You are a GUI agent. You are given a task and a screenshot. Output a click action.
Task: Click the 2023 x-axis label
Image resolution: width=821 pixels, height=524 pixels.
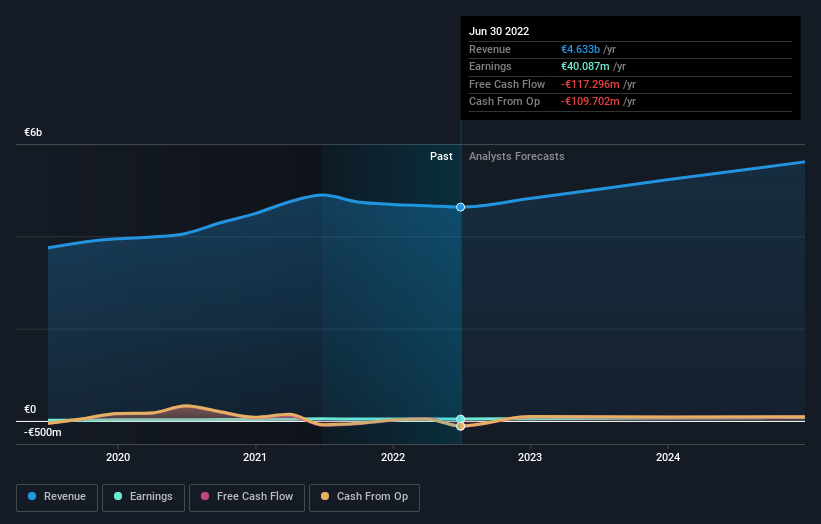pos(530,458)
